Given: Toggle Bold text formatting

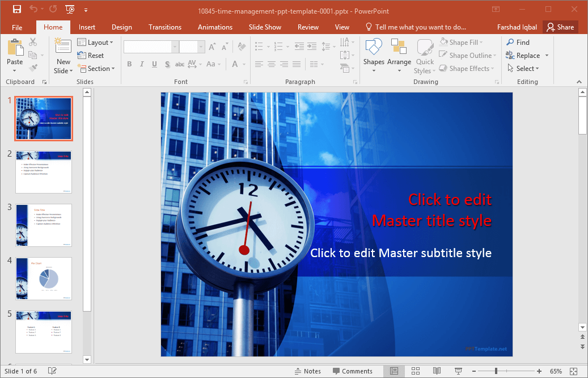Looking at the screenshot, I should [129, 64].
